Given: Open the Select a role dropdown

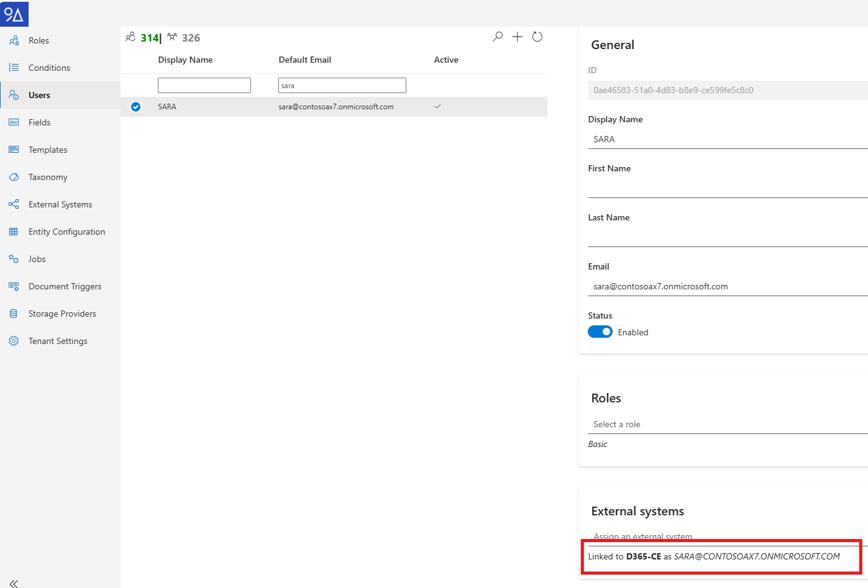Looking at the screenshot, I should coord(726,424).
